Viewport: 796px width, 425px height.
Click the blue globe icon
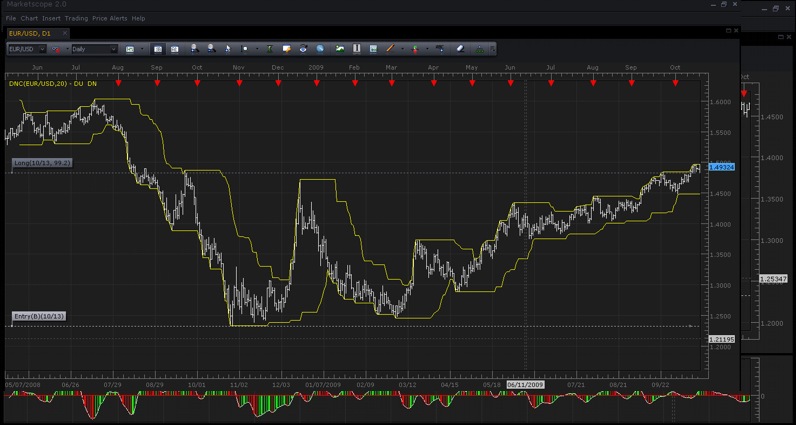(320, 49)
